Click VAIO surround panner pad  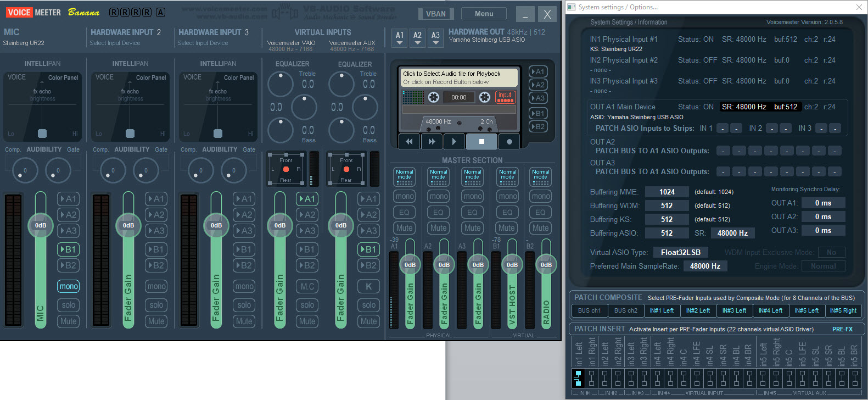click(286, 170)
